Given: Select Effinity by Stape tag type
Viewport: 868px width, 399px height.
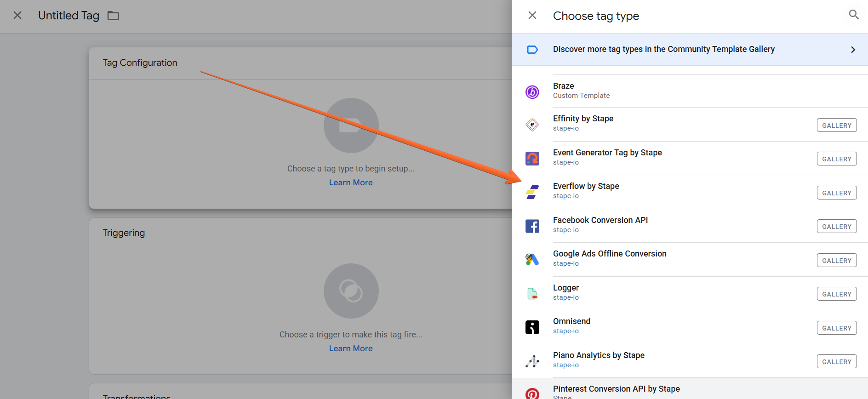Looking at the screenshot, I should 690,125.
